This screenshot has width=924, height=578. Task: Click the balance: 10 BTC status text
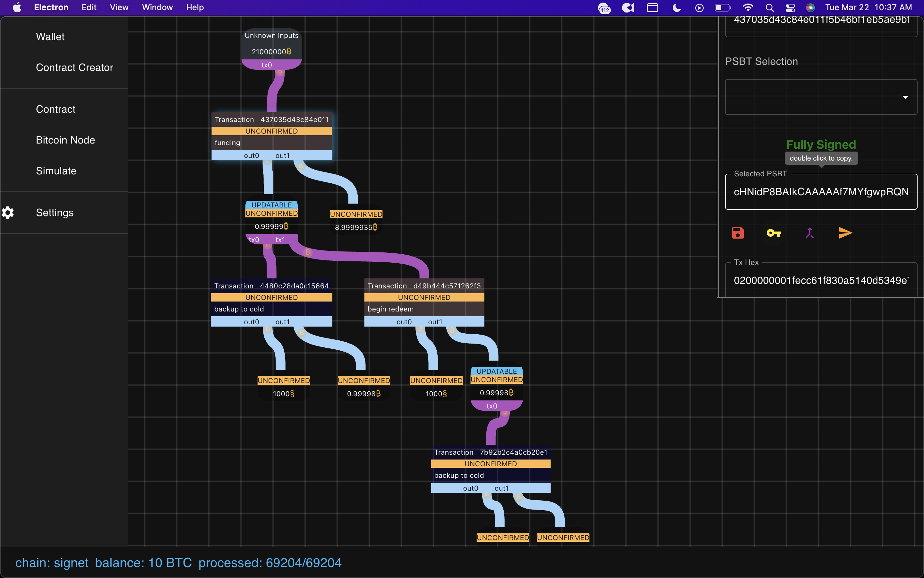point(143,563)
